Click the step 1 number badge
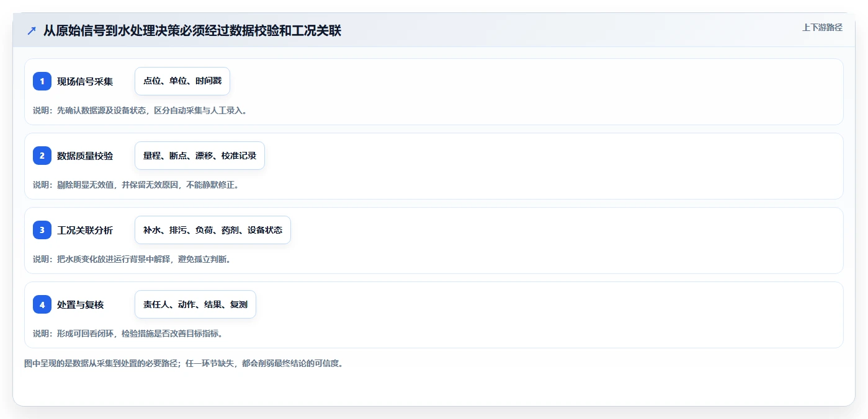Screen dimensions: 868x419 point(42,81)
